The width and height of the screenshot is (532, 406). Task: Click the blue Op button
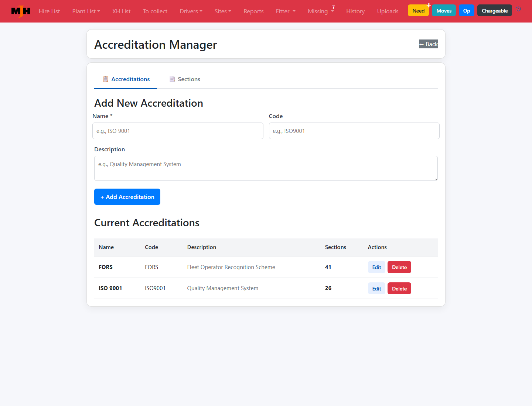pyautogui.click(x=467, y=11)
